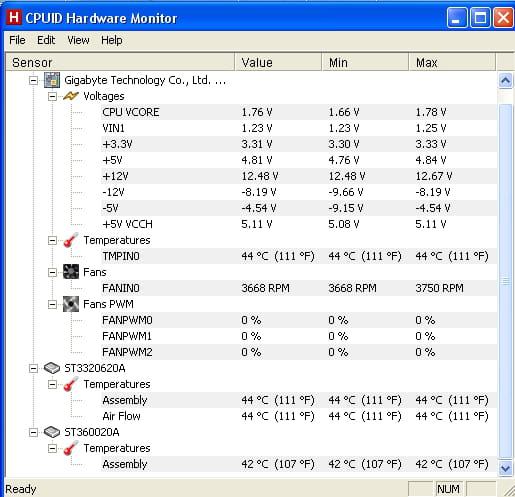Select the FANIN0 fan row
515x497 pixels.
click(299, 288)
